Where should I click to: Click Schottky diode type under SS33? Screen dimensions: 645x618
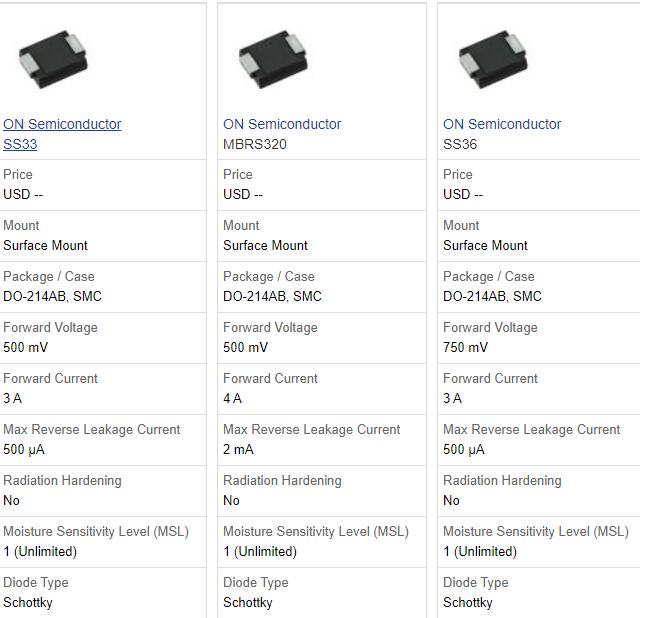pyautogui.click(x=28, y=602)
